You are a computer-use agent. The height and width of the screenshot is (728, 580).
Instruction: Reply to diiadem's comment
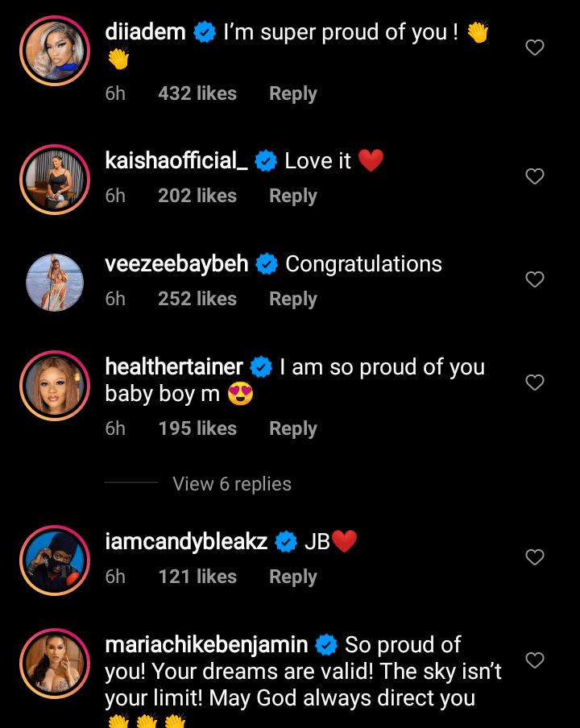292,93
